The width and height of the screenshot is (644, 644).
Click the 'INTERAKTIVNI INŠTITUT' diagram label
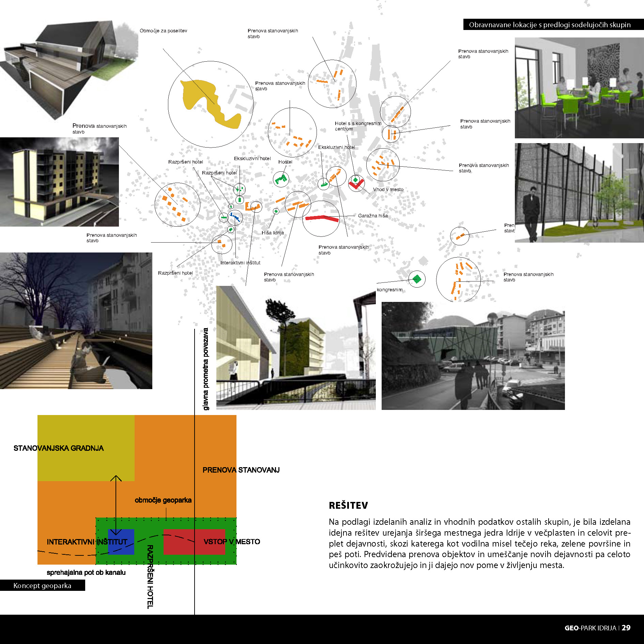[x=87, y=542]
